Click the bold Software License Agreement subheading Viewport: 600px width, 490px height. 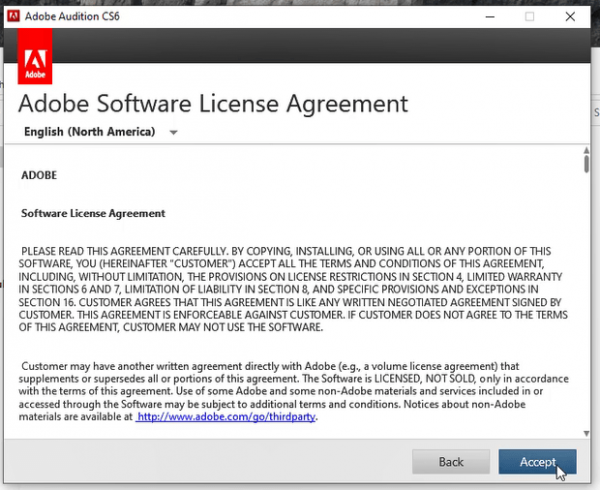pos(93,213)
